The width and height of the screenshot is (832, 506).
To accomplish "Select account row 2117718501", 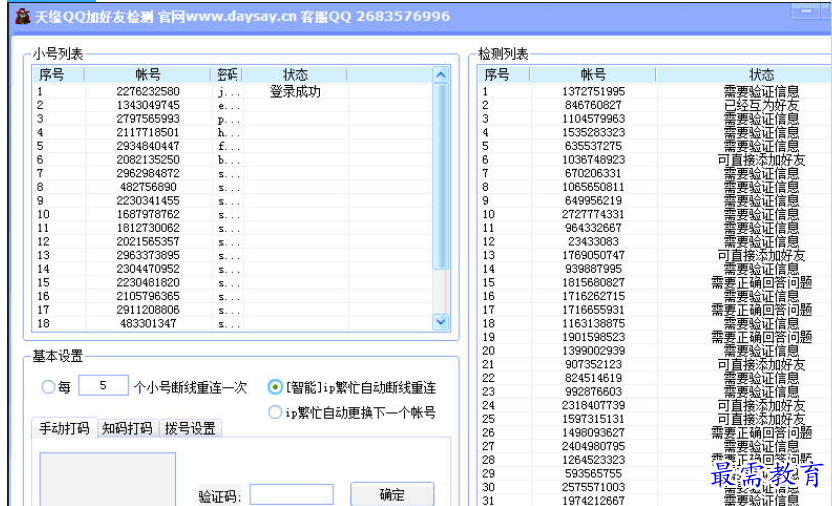I will (148, 132).
